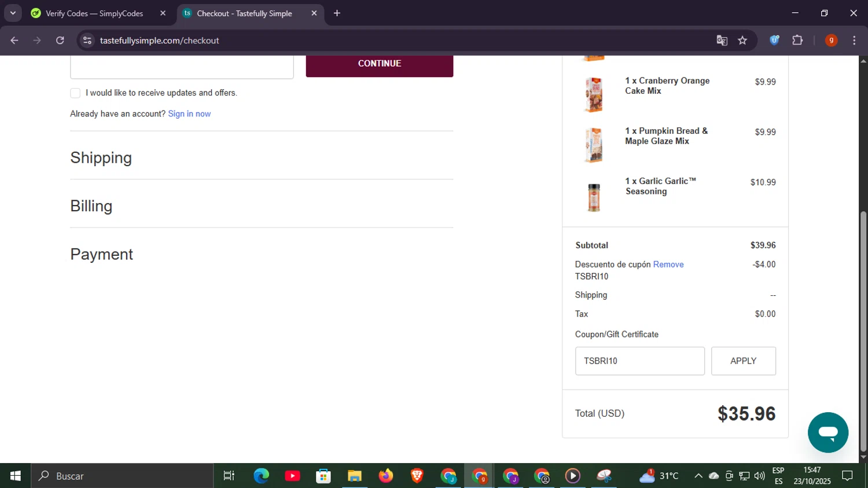Click the Cranberry Orange Cake Mix name
The image size is (868, 488).
click(667, 86)
